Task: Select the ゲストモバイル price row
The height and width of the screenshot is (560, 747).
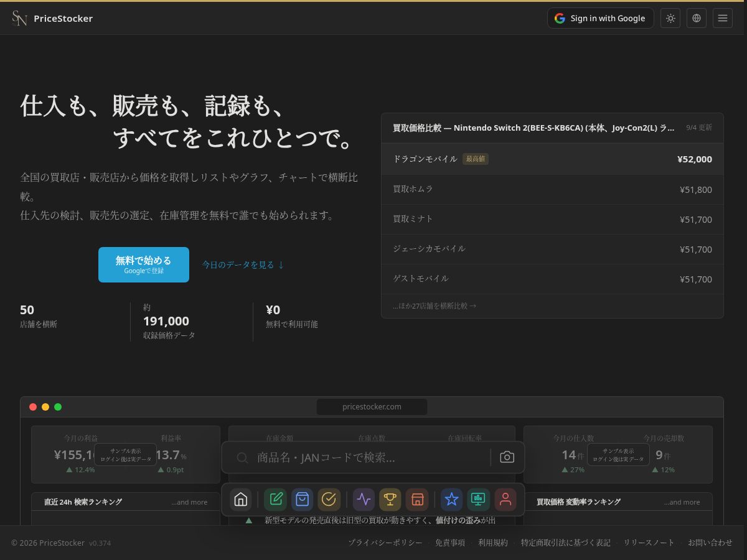Action: point(552,279)
